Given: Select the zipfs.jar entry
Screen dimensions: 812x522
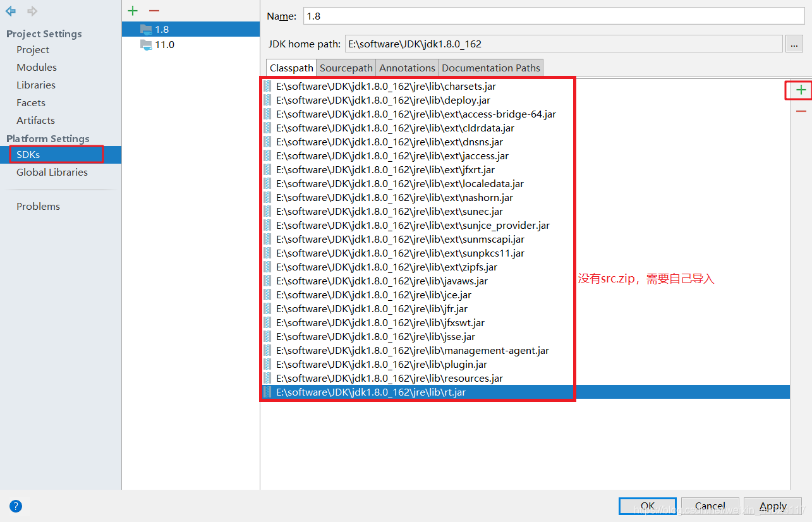Looking at the screenshot, I should (x=524, y=267).
